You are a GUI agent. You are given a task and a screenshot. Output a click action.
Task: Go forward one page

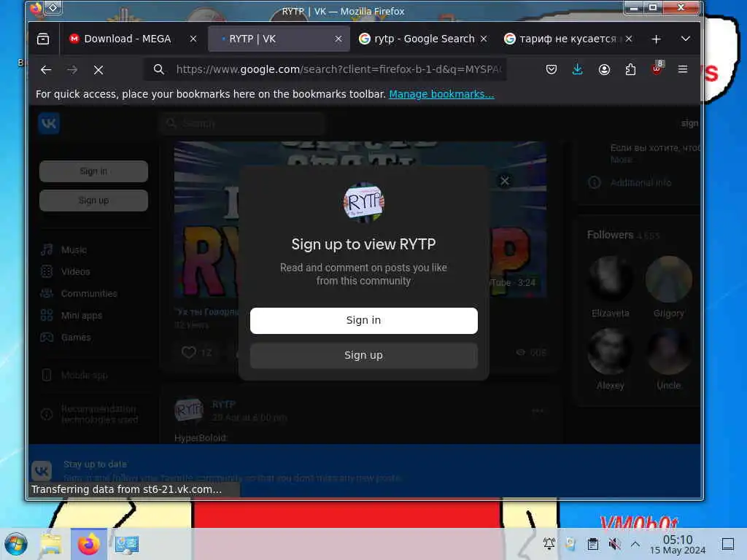pos(72,70)
